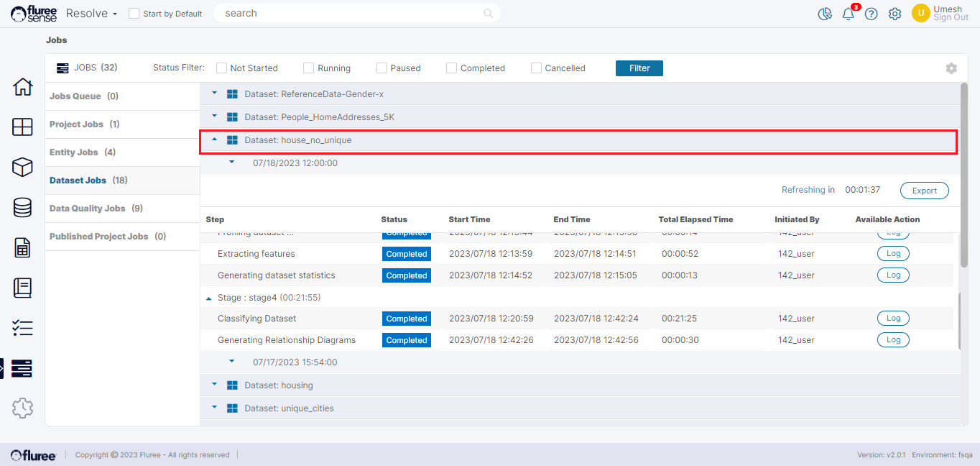Enable the Not Started status filter
This screenshot has width=980, height=466.
(221, 68)
